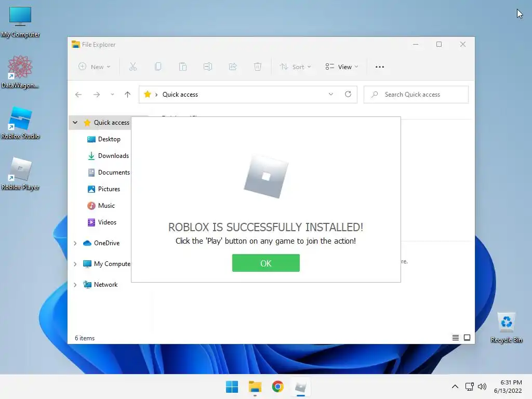The image size is (532, 399).
Task: Click the Back navigation arrow
Action: pyautogui.click(x=78, y=95)
